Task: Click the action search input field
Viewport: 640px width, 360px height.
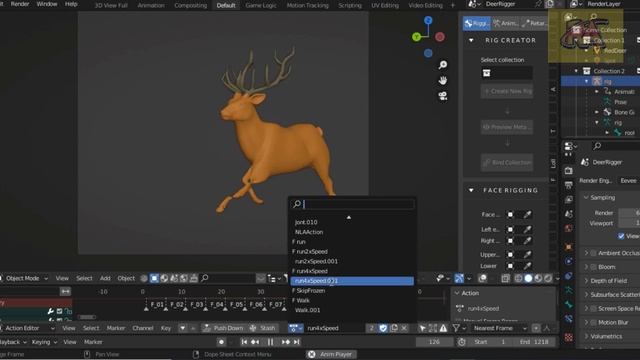Action: click(352, 204)
